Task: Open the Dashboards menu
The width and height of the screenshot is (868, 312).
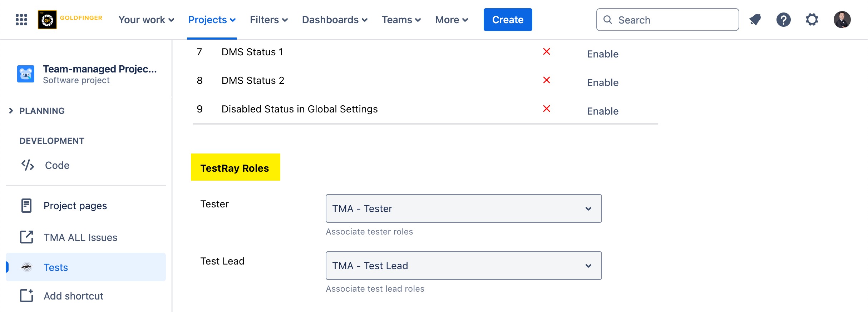Action: coord(334,20)
